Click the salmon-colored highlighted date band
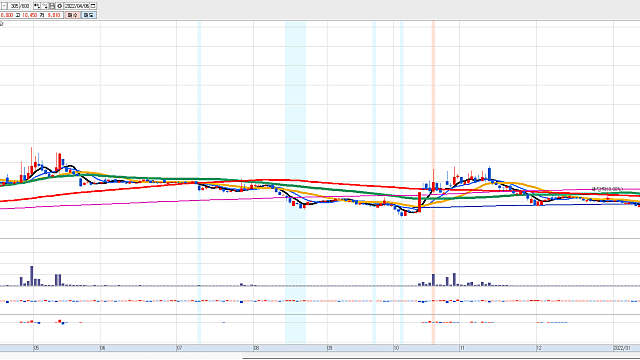Screen dimensions: 640x360 [x=433, y=182]
